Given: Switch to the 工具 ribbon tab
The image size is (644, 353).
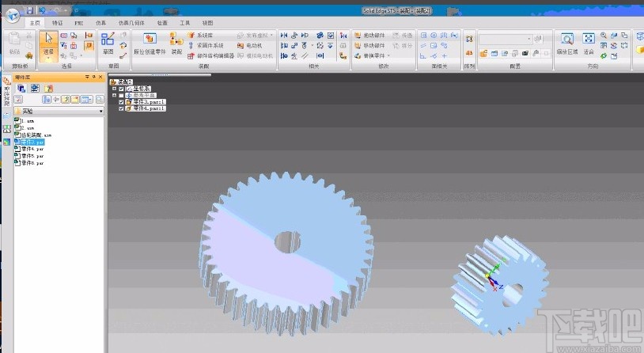Looking at the screenshot, I should click(x=185, y=23).
